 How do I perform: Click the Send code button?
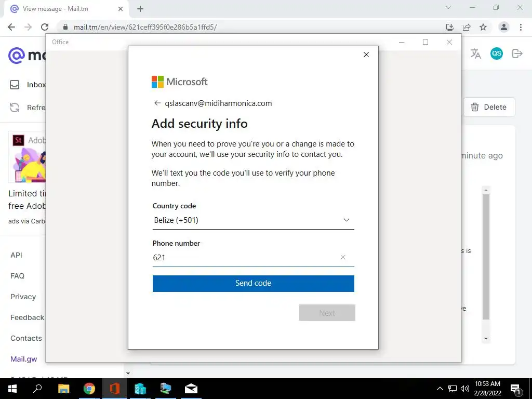point(253,283)
